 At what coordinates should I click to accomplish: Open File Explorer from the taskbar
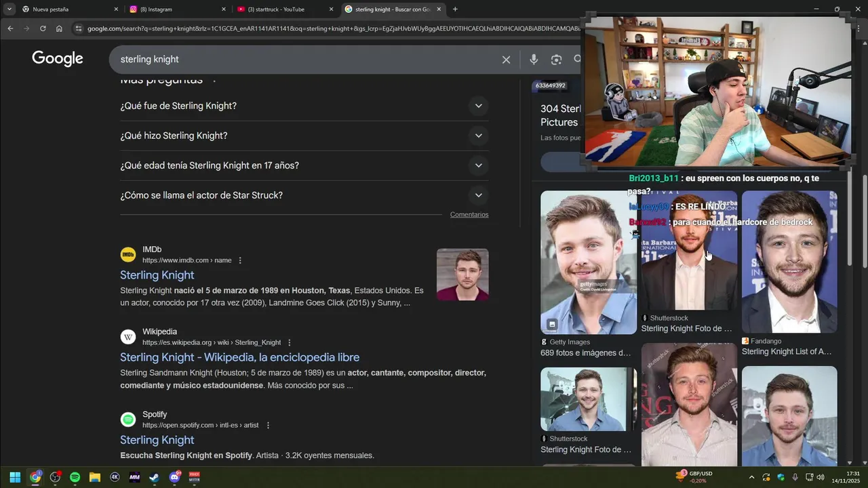pyautogui.click(x=95, y=477)
